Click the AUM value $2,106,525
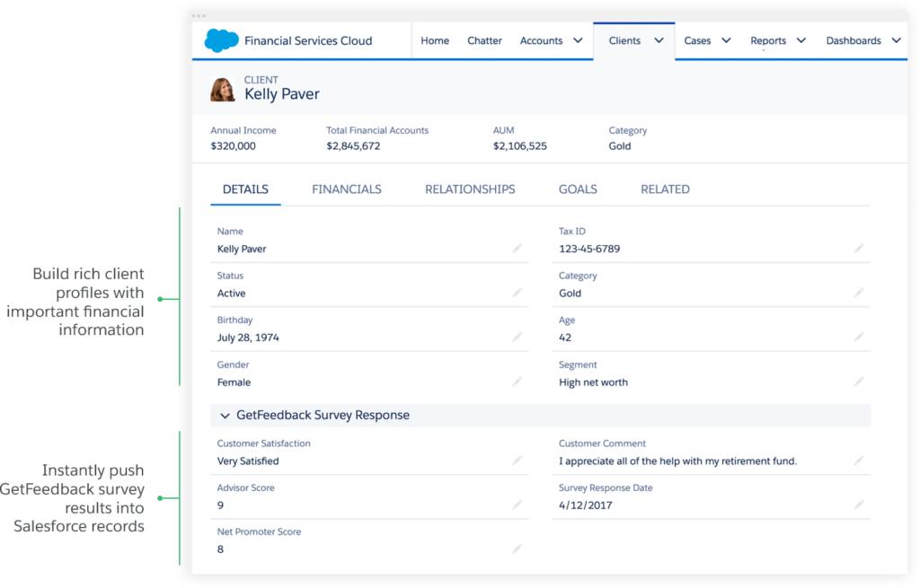Viewport: 920px width, 588px height. pos(520,146)
